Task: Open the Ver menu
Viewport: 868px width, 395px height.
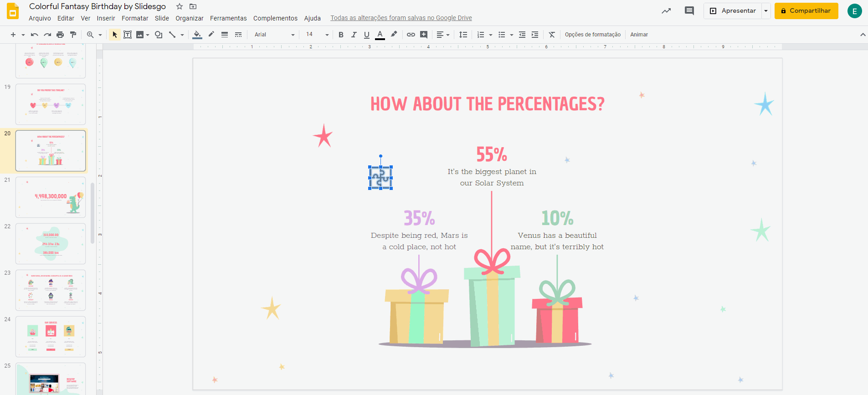Action: click(x=86, y=18)
